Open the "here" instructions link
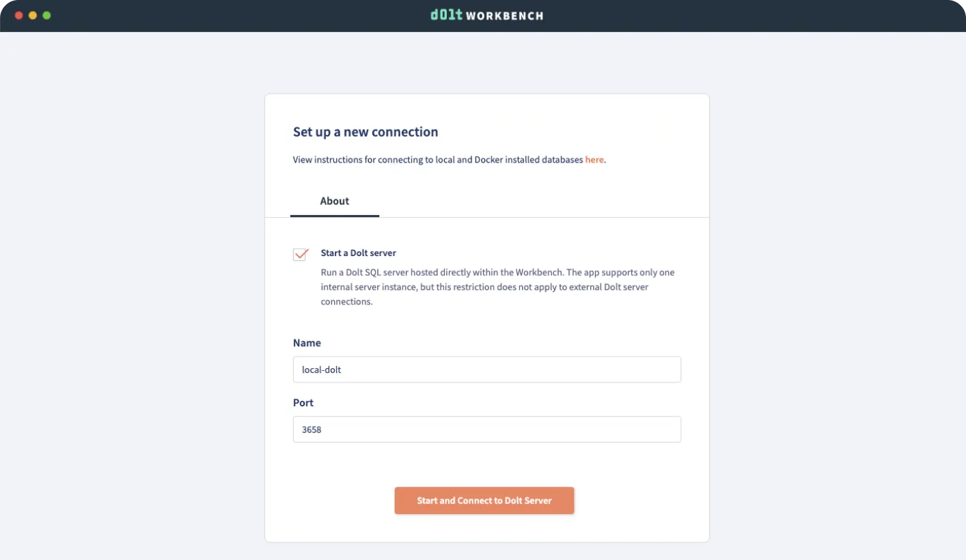 coord(594,160)
